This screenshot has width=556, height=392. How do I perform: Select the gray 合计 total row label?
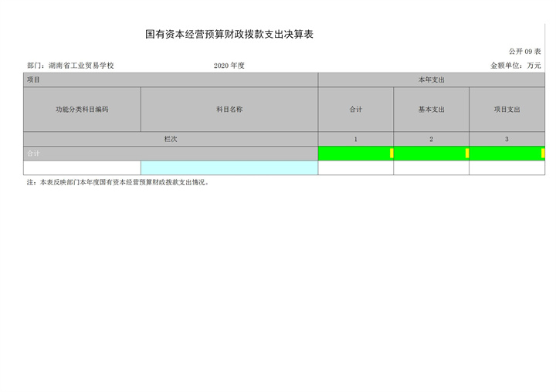[x=171, y=154]
